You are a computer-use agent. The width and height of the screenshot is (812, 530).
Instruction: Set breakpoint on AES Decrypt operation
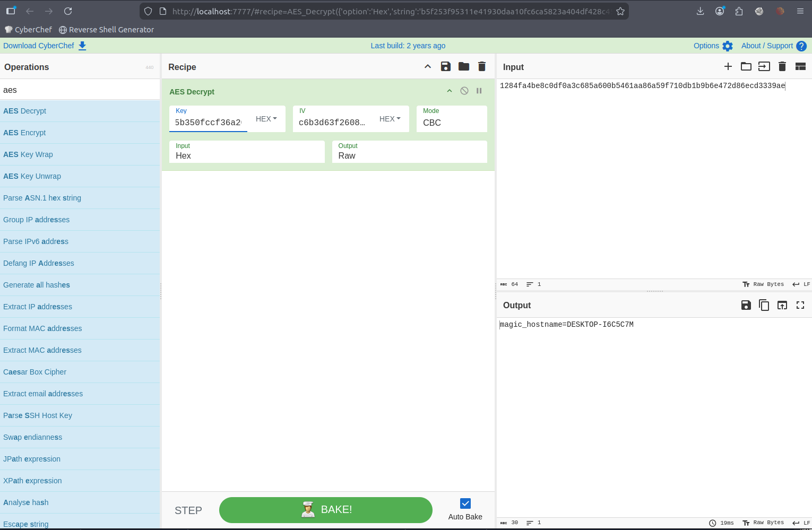[x=479, y=91]
